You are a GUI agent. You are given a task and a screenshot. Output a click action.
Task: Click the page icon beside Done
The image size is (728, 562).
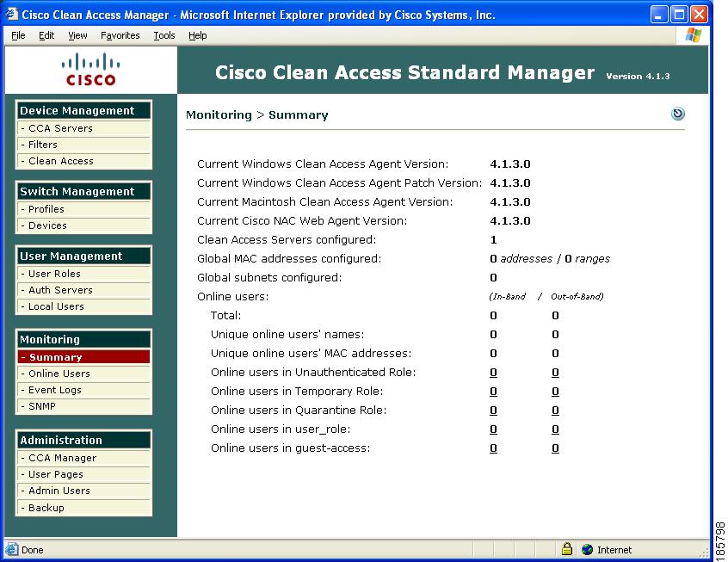tap(11, 549)
